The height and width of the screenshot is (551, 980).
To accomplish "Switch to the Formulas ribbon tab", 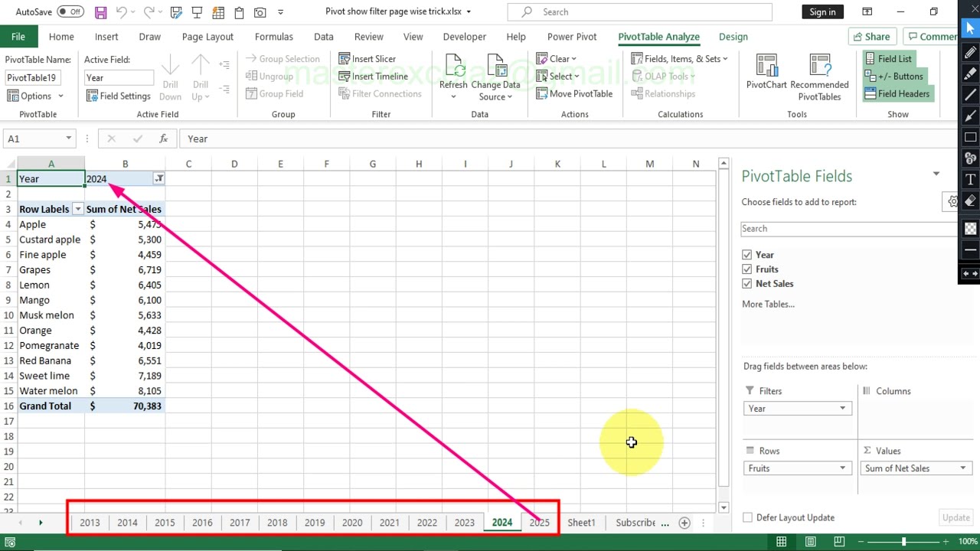I will point(273,37).
